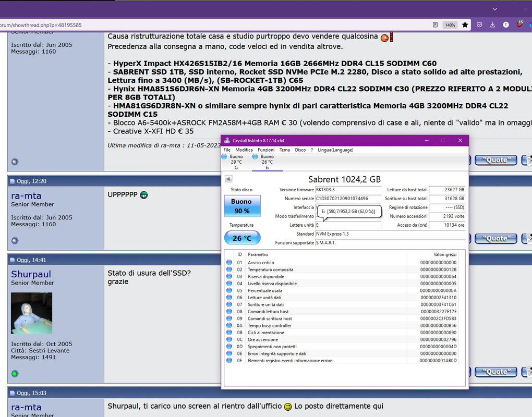The height and width of the screenshot is (417, 532).
Task: Click the bookmark star icon
Action: [465, 24]
